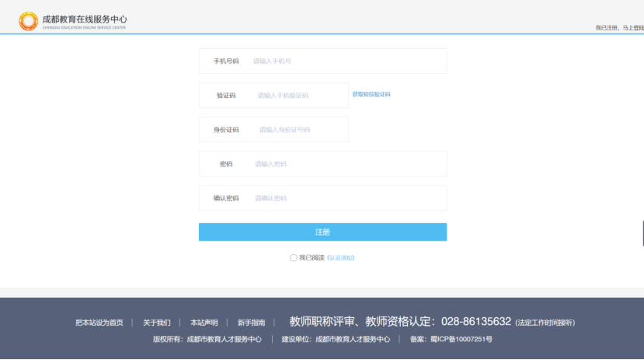This screenshot has width=644, height=360.
Task: Tick the 我已阅读 agreement checkbox
Action: pyautogui.click(x=294, y=257)
